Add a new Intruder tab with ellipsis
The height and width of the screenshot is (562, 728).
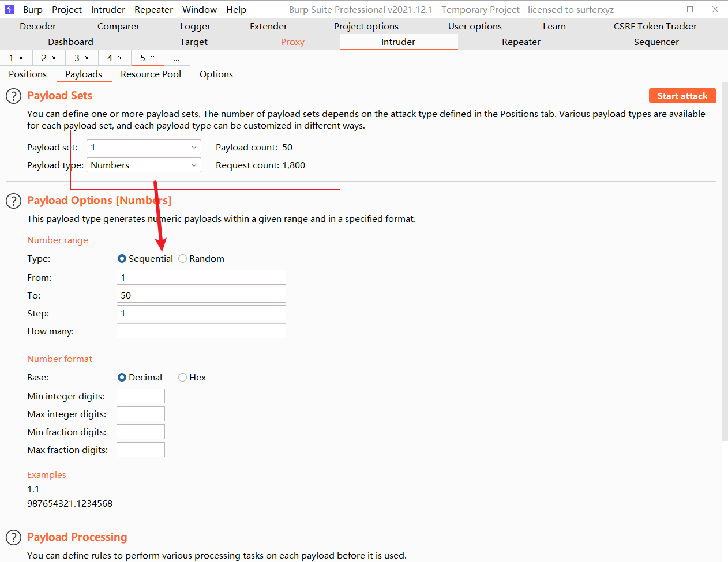pos(177,58)
